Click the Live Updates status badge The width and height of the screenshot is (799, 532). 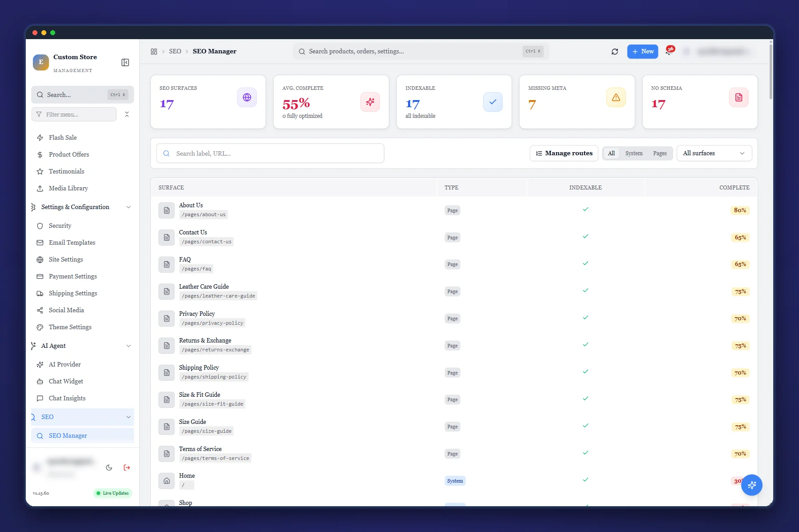[x=113, y=493]
